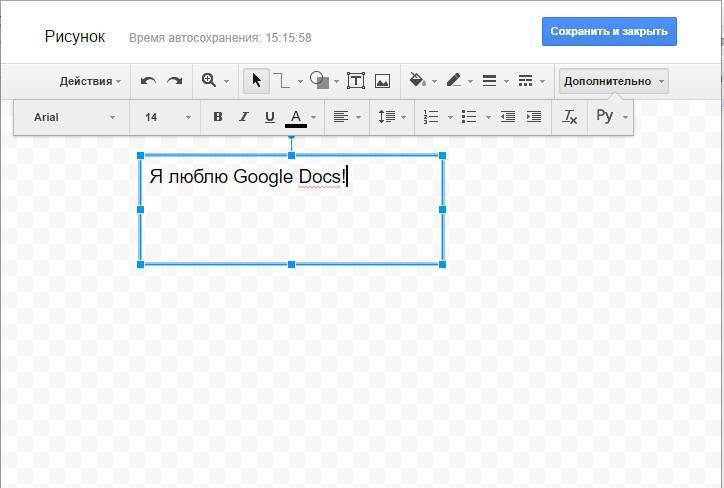Click the Рисунок dialog title
The width and height of the screenshot is (724, 488).
click(x=75, y=36)
